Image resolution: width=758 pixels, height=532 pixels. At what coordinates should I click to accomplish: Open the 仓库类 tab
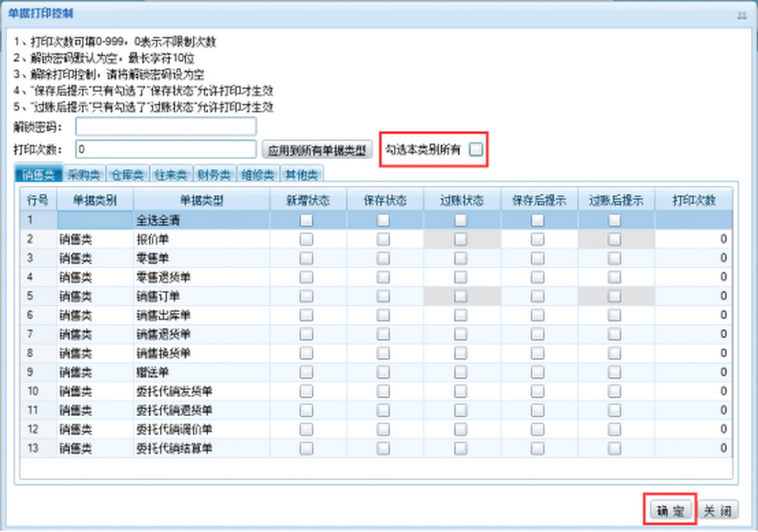point(128,174)
